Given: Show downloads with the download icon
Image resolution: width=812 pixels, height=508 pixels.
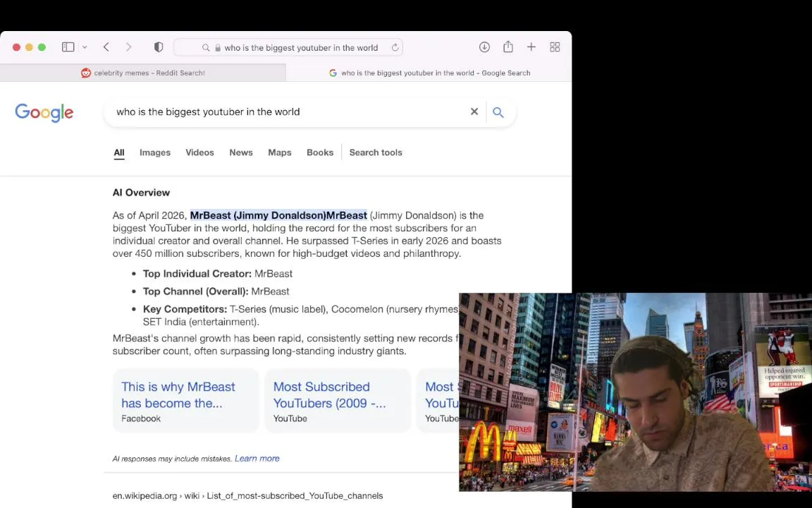Looking at the screenshot, I should [x=484, y=47].
